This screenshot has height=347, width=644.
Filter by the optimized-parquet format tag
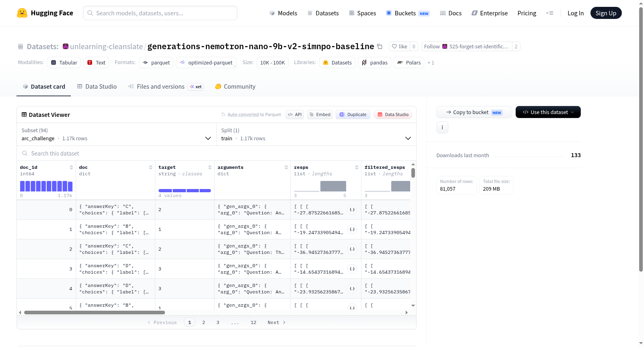(206, 62)
